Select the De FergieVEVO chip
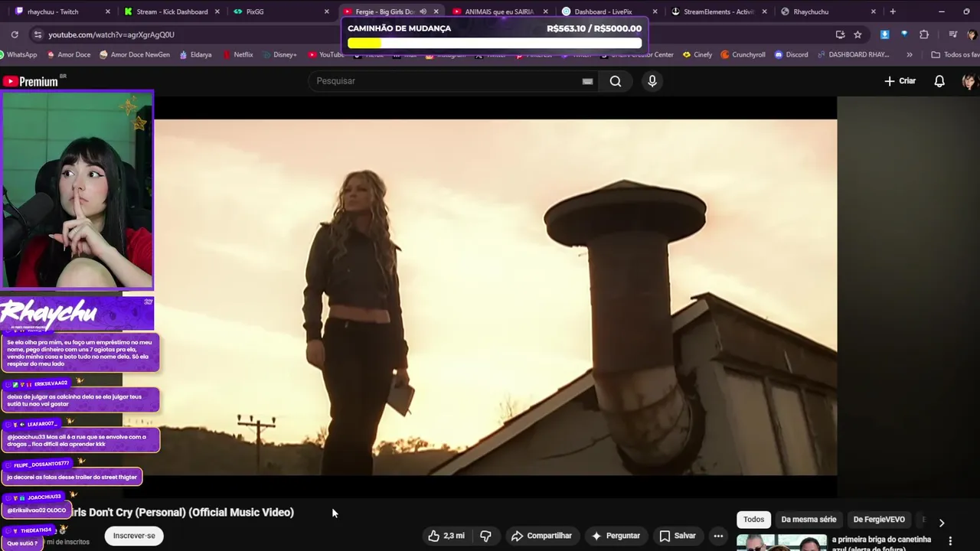 pos(879,520)
